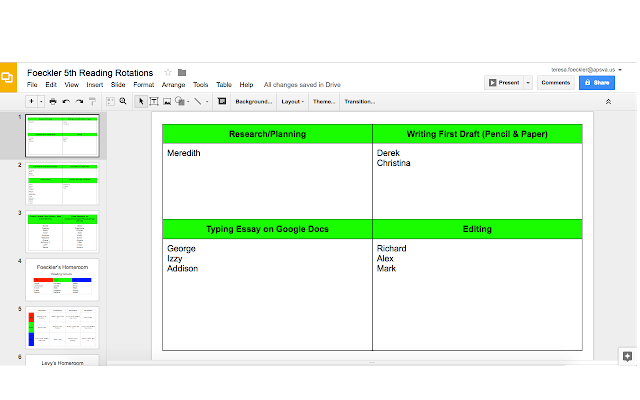Open the Table menu

[x=224, y=85]
